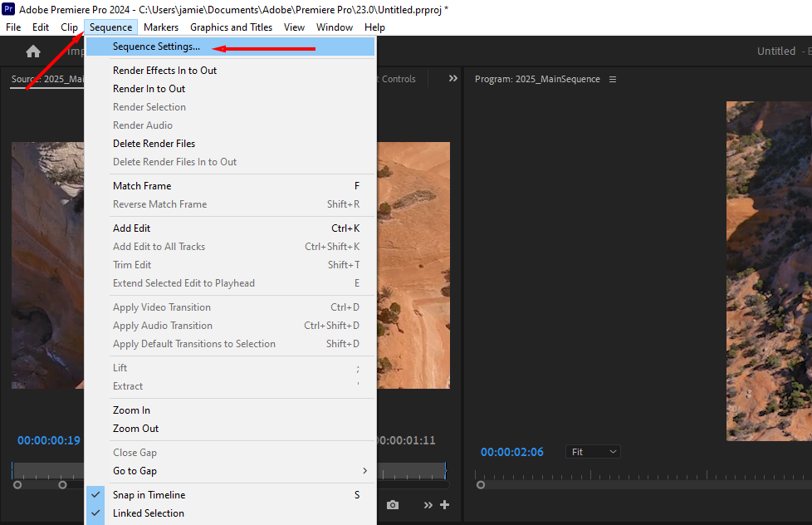Switch to the Source: 2025_Mai tab
This screenshot has height=525, width=812.
click(x=47, y=79)
